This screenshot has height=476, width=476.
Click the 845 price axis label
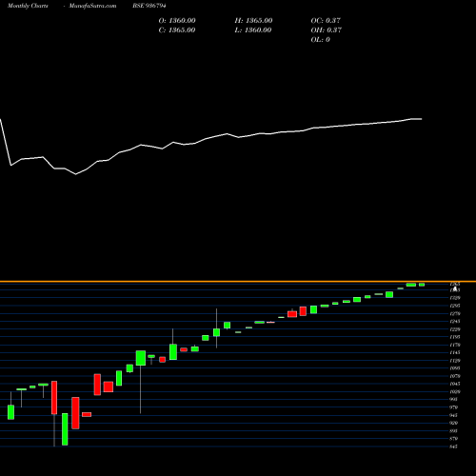(x=454, y=446)
